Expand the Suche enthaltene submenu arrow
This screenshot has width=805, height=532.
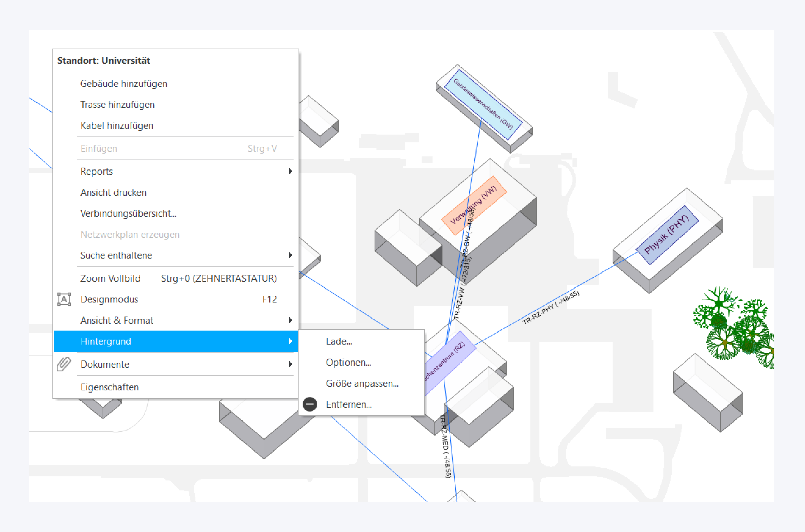pos(290,255)
